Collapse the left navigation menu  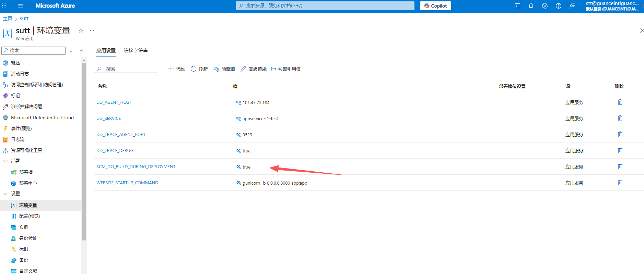[81, 51]
